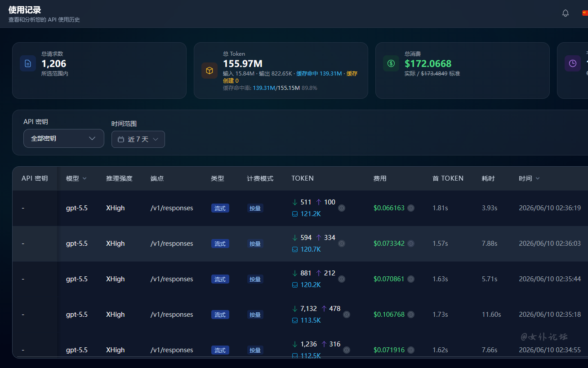
Task: Click the cache icon beside 121.2K
Action: click(295, 214)
